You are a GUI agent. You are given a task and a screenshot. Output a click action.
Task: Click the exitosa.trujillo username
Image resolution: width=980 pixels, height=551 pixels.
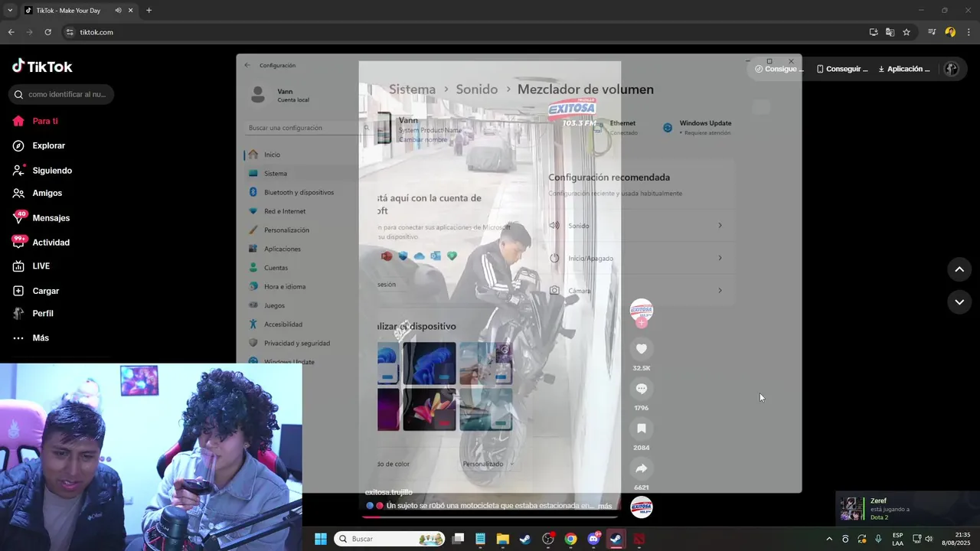(389, 492)
